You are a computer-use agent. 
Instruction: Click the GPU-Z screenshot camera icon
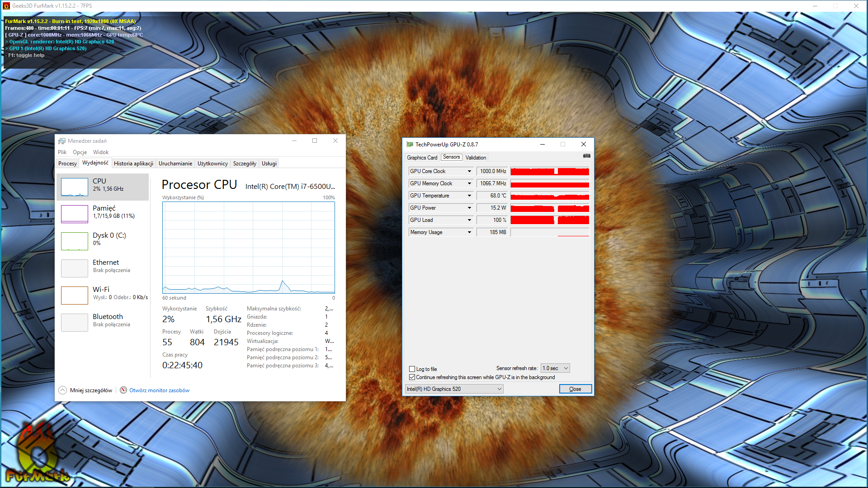tap(586, 156)
